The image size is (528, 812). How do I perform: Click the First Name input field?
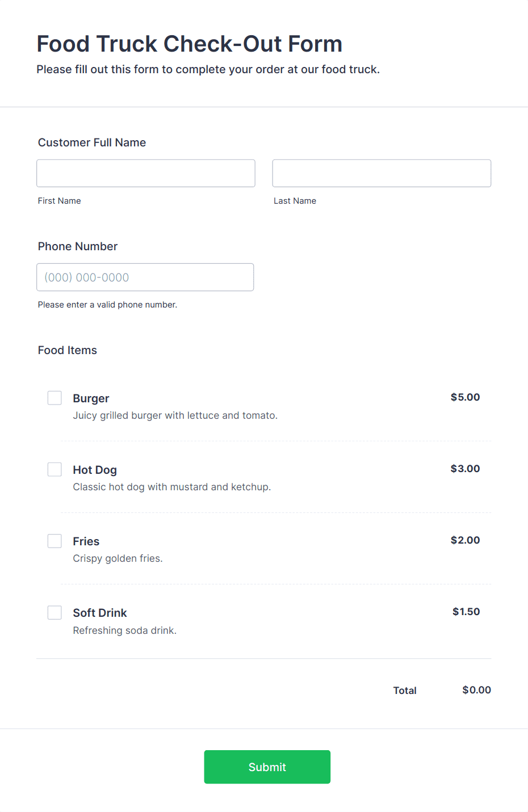click(x=146, y=173)
